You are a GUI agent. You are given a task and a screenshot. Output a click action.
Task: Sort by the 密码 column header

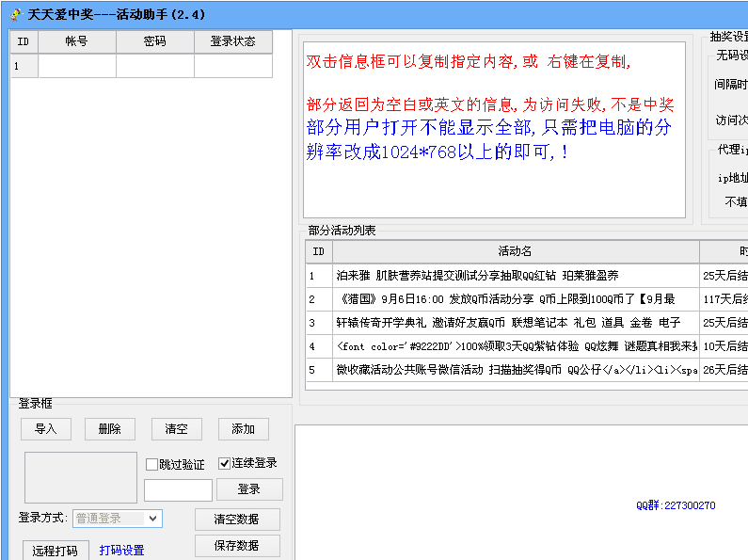(155, 41)
